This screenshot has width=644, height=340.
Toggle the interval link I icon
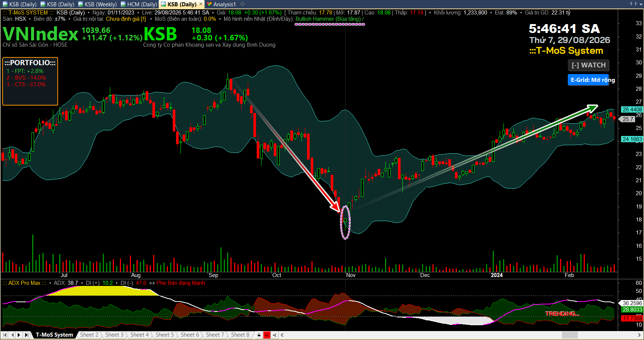[274, 335]
